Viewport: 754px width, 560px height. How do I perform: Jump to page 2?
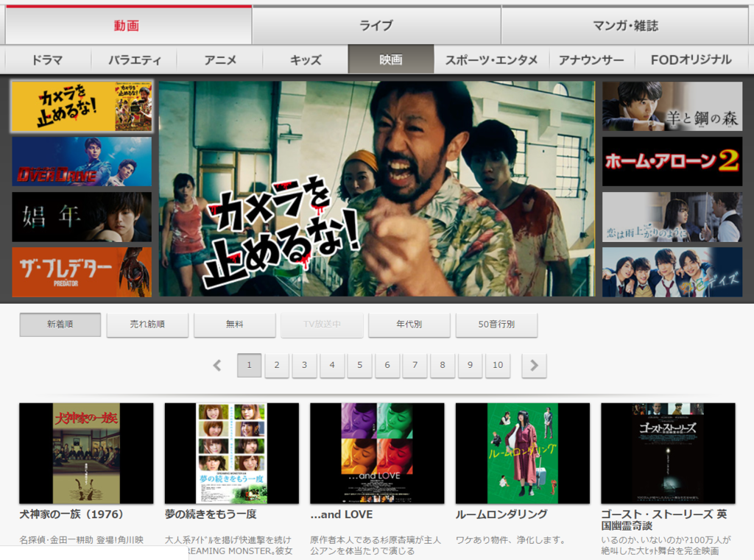[x=277, y=365]
